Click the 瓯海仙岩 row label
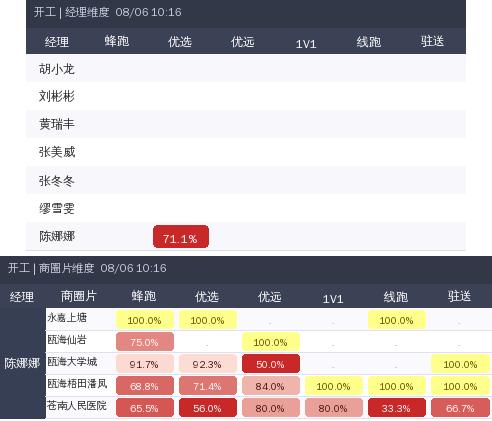Viewport: 492px width, 421px height. pos(67,339)
